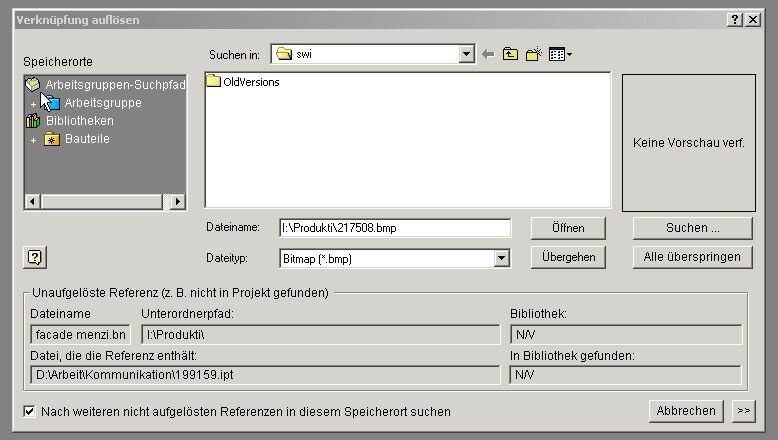Close the Verknüpfung auflösen dialog
Screen dimensions: 778x440
tap(753, 20)
